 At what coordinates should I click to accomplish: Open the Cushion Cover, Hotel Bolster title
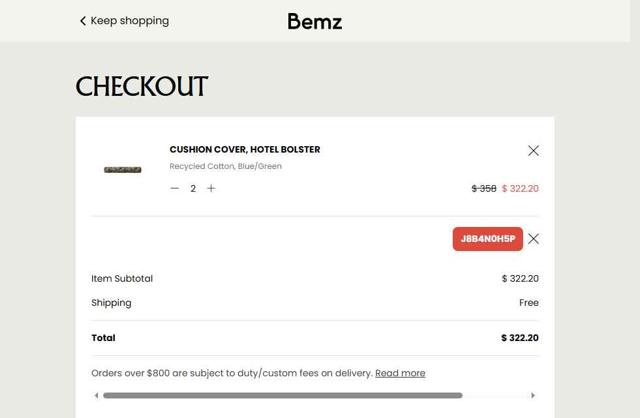[244, 149]
